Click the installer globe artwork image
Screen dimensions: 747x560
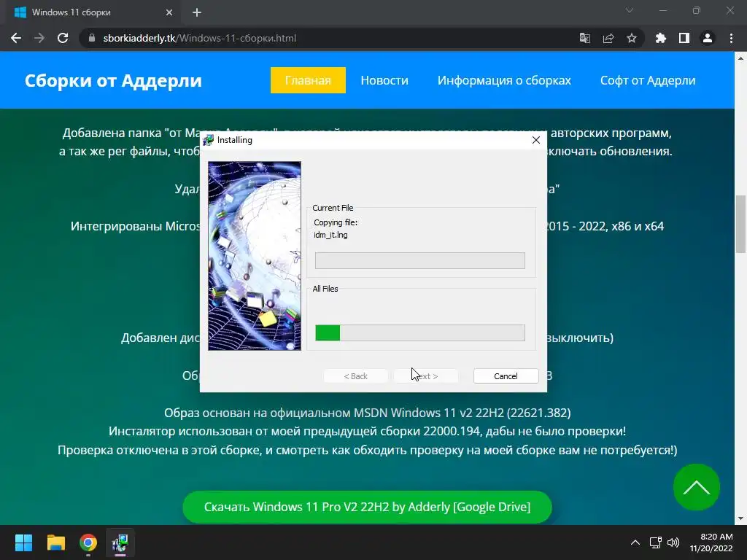coord(255,256)
